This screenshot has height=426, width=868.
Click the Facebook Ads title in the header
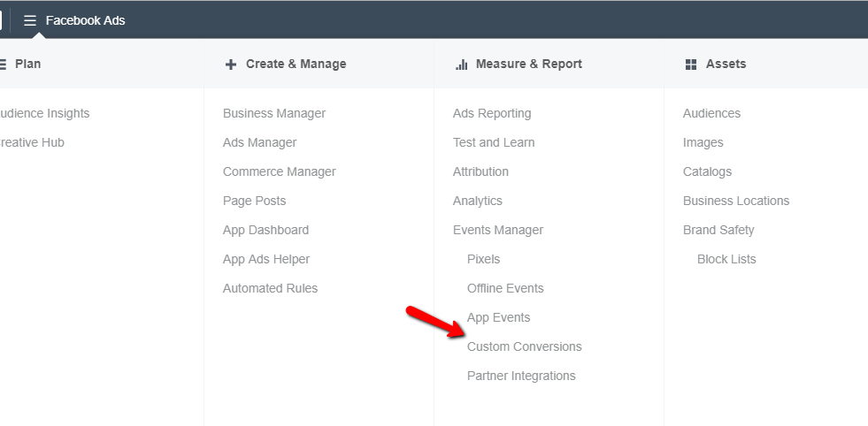tap(85, 20)
